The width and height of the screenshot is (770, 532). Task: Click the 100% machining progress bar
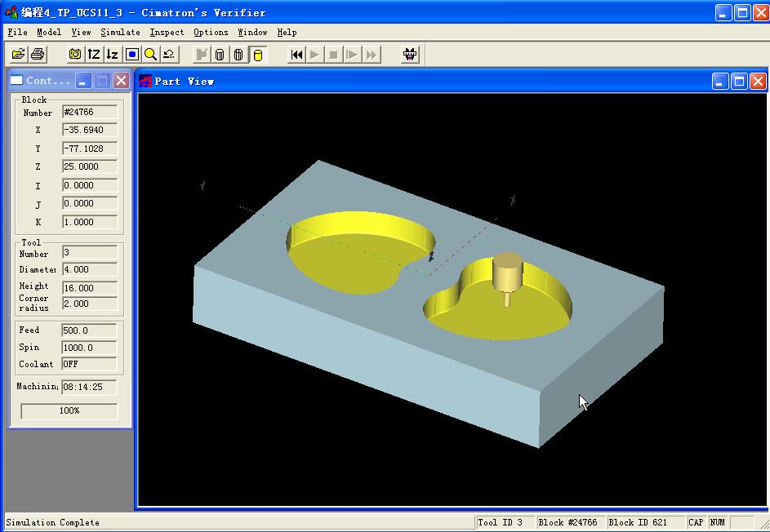tap(69, 411)
